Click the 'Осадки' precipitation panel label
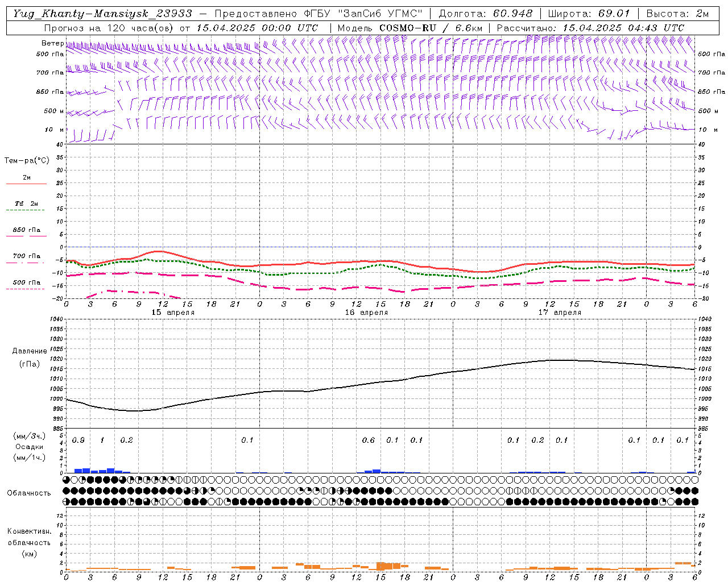Viewport: 728px width, 582px height. (29, 447)
